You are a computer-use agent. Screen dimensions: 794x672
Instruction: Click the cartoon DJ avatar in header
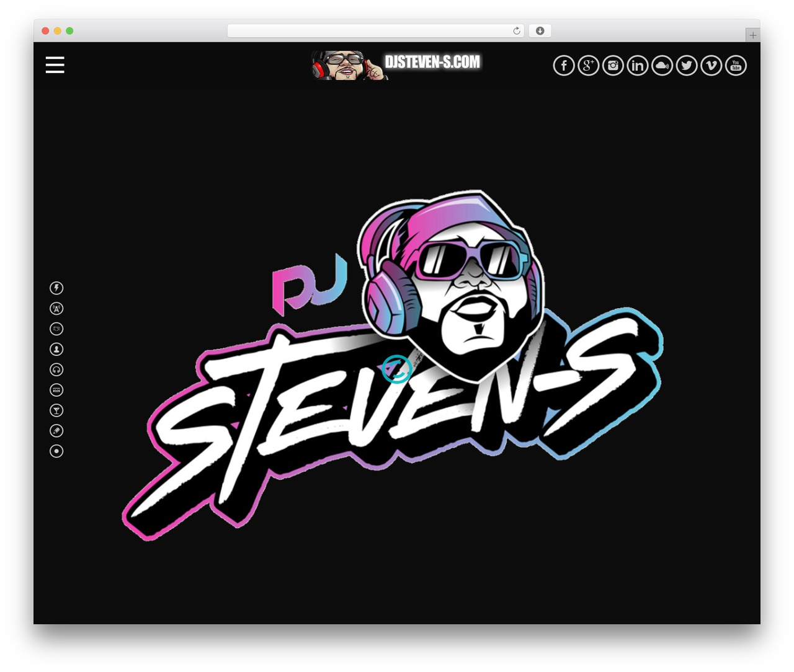coord(349,65)
